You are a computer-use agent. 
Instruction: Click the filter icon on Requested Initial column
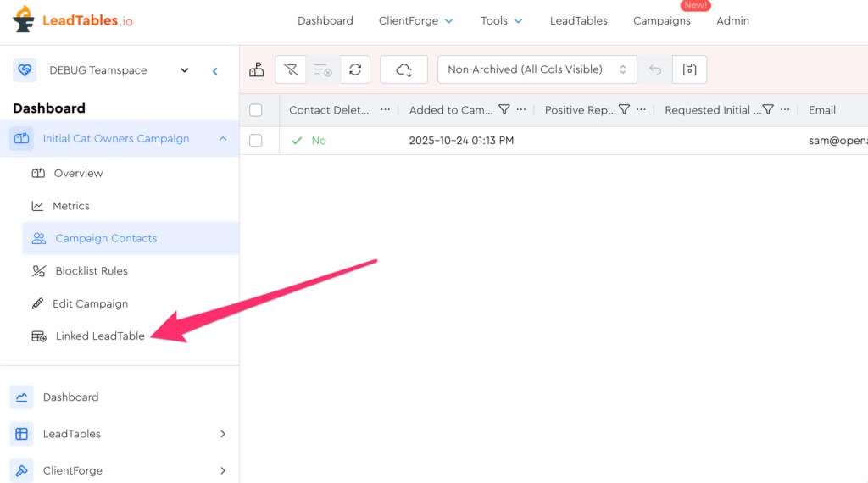[x=768, y=110]
